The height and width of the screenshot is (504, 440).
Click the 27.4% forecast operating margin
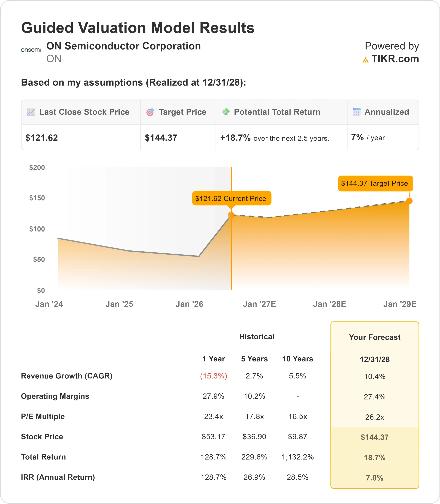(375, 397)
